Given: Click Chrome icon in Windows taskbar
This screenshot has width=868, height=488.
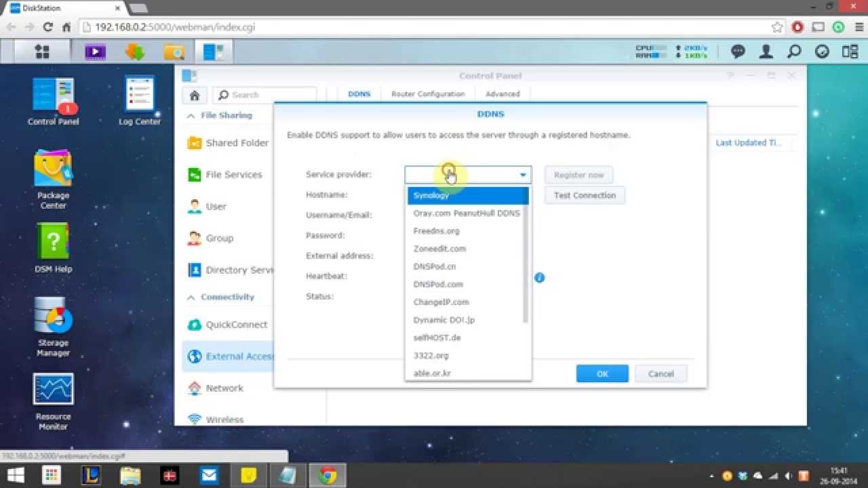Looking at the screenshot, I should click(x=328, y=475).
